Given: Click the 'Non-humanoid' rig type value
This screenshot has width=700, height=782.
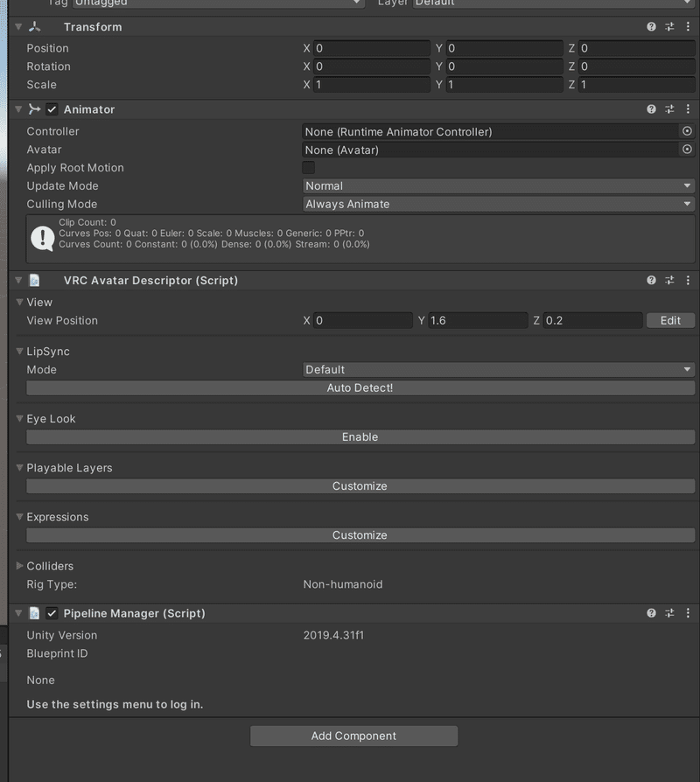Looking at the screenshot, I should (x=343, y=584).
